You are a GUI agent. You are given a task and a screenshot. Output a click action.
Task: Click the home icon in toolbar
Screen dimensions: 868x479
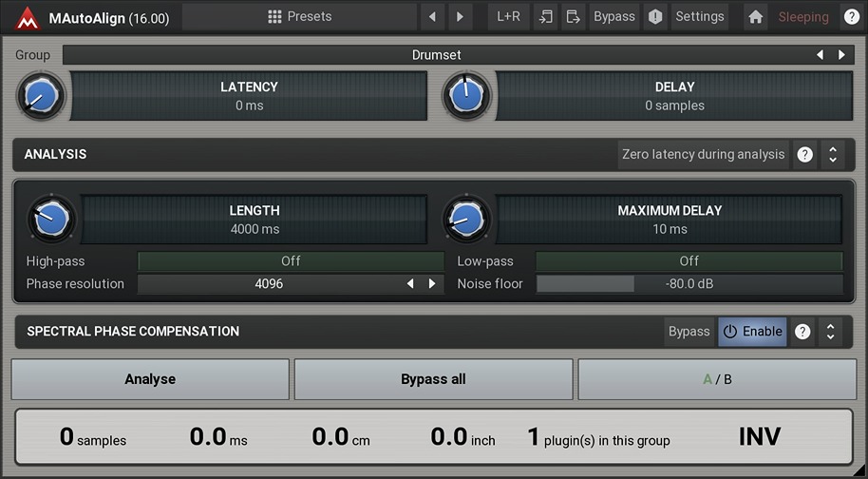coord(756,17)
